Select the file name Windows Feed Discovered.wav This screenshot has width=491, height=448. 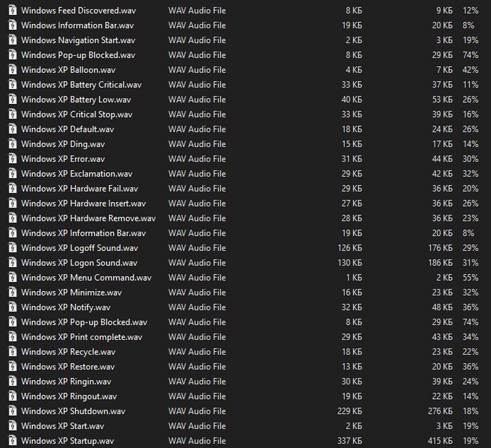[79, 11]
